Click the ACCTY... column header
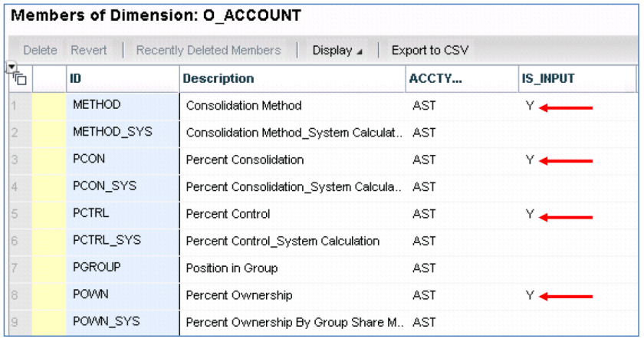This screenshot has width=644, height=342. pos(460,78)
